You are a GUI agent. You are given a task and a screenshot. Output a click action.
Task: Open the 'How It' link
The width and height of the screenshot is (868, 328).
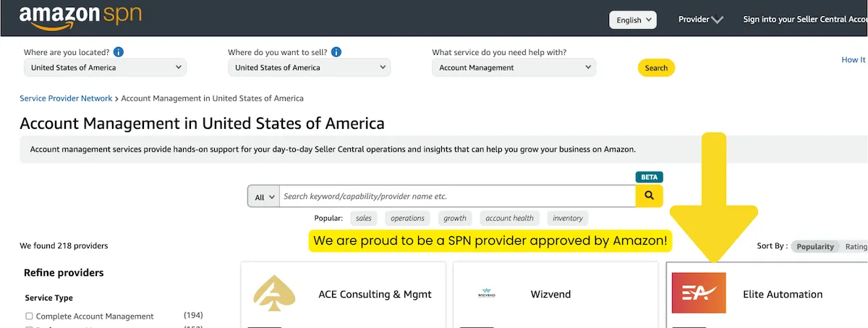click(854, 60)
